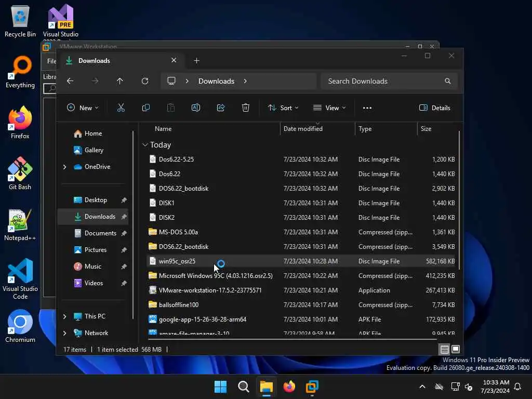Select MS-DOS 5.00a zip file
This screenshot has height=399, width=532.
pyautogui.click(x=301, y=232)
